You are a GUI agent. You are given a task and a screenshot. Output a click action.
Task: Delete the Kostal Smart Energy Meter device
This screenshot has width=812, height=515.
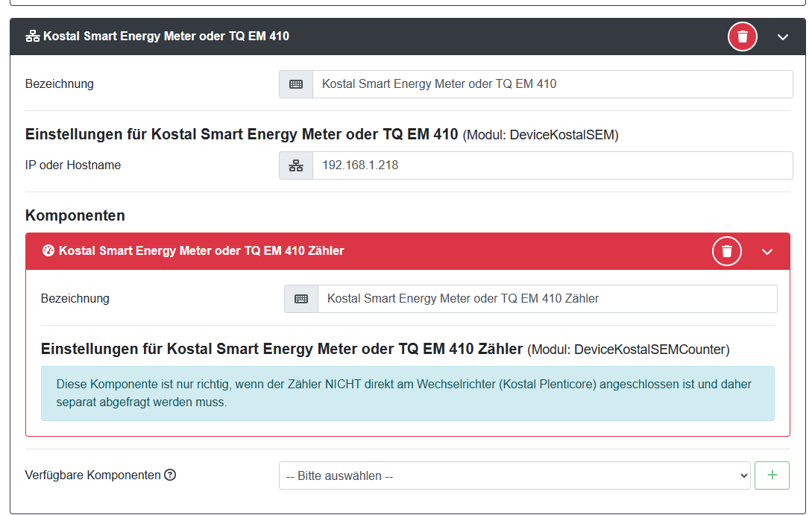point(742,37)
